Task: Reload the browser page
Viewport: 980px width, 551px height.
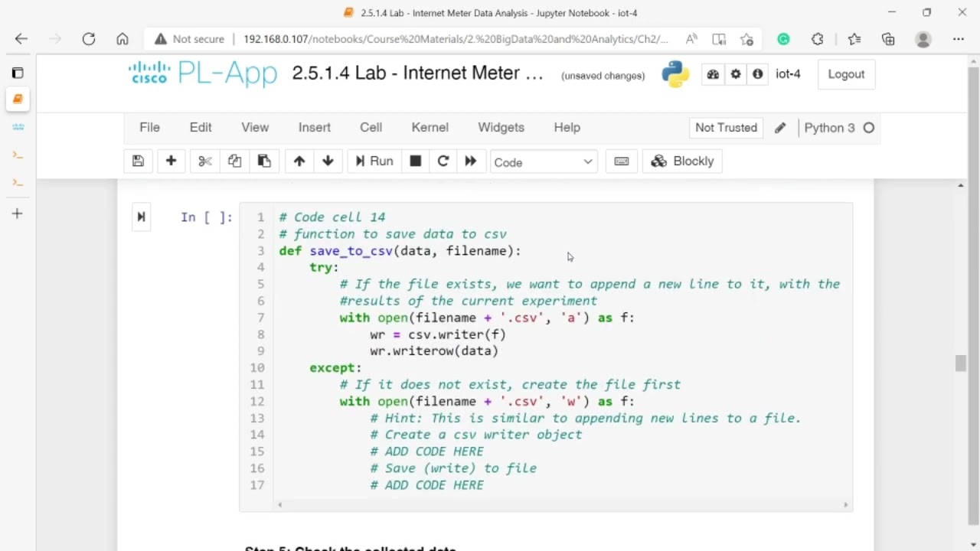Action: (x=89, y=39)
